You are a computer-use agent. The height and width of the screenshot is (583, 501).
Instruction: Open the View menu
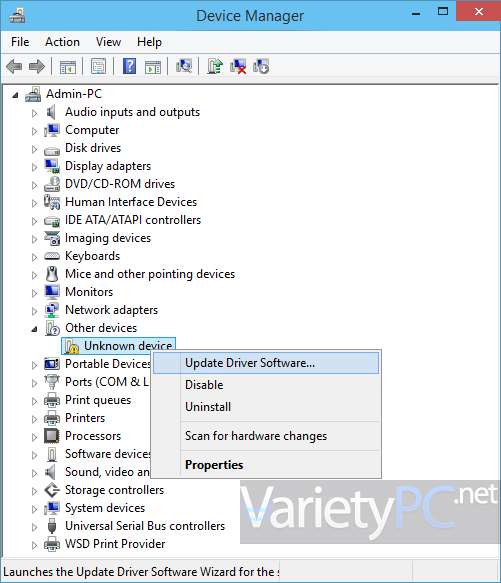pyautogui.click(x=108, y=42)
